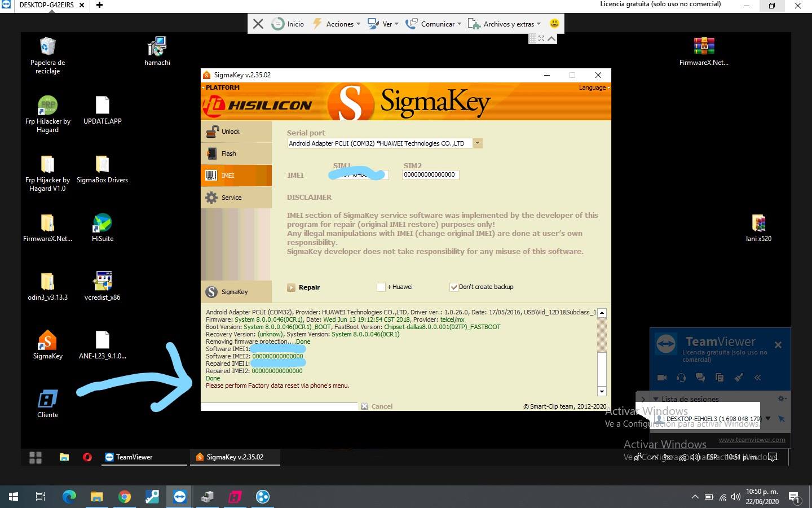Open chat in TeamViewer panel

700,378
